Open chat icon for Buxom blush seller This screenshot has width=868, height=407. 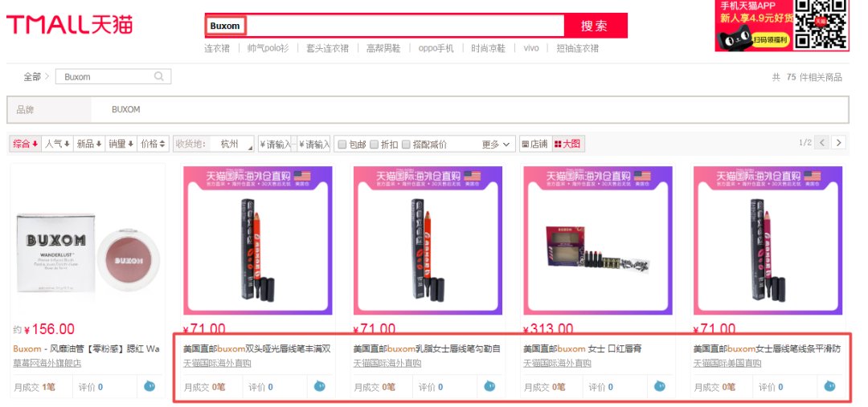point(149,387)
